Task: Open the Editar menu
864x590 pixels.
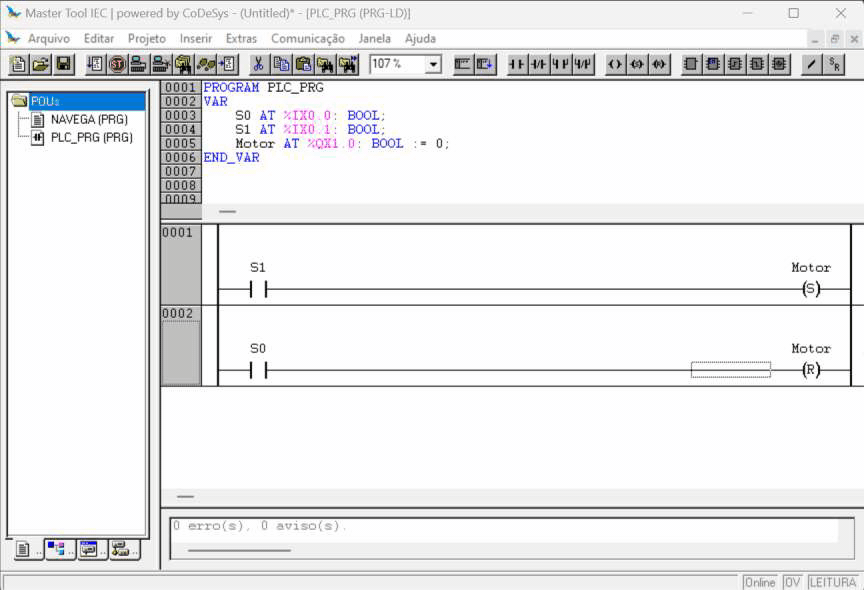Action: point(99,39)
